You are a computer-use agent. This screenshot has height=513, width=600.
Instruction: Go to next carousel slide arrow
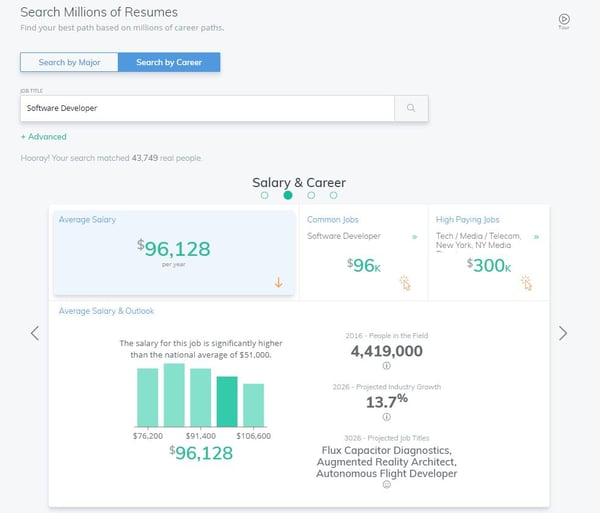point(563,333)
